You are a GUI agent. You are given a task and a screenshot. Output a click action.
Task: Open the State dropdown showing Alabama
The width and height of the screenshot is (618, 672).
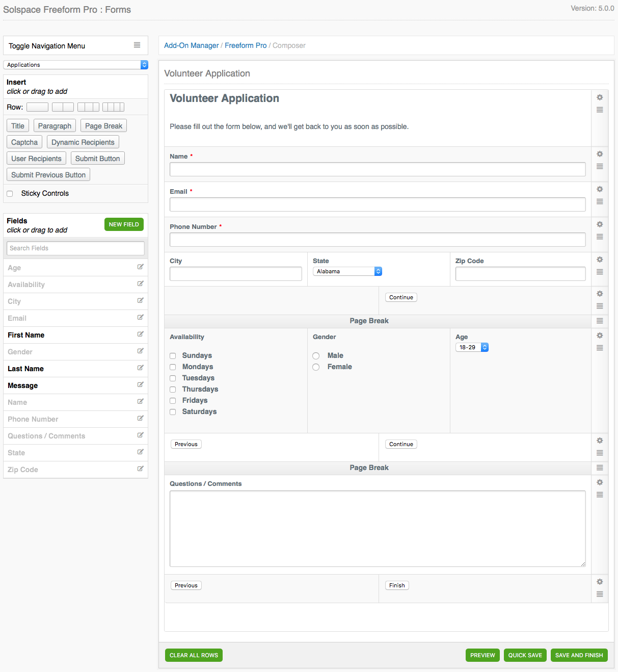(x=347, y=271)
